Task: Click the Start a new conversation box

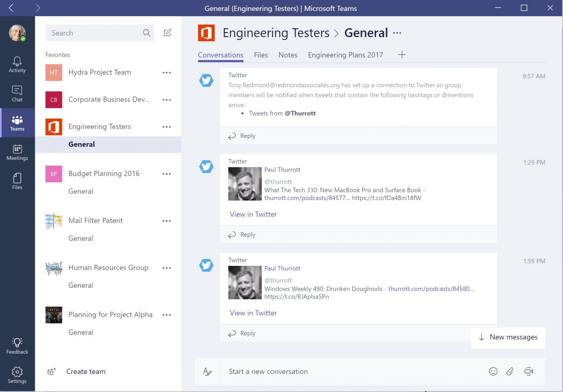Action: pyautogui.click(x=352, y=371)
